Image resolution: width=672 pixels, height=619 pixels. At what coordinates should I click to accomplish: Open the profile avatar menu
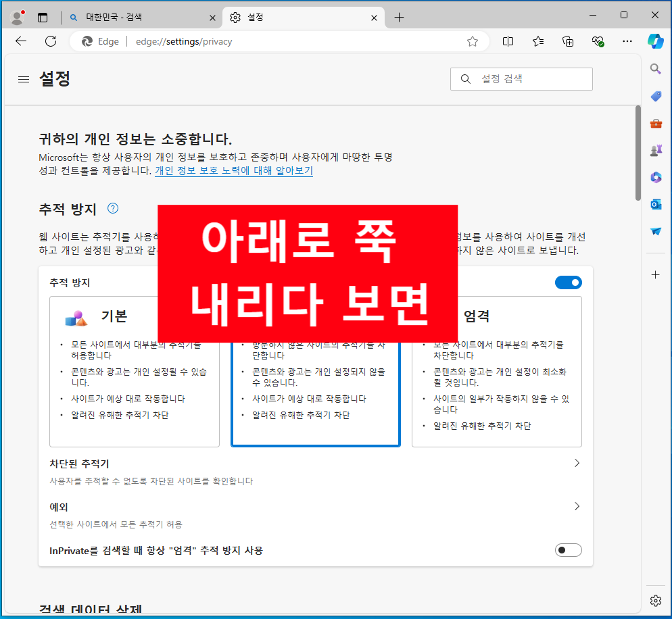[x=17, y=17]
